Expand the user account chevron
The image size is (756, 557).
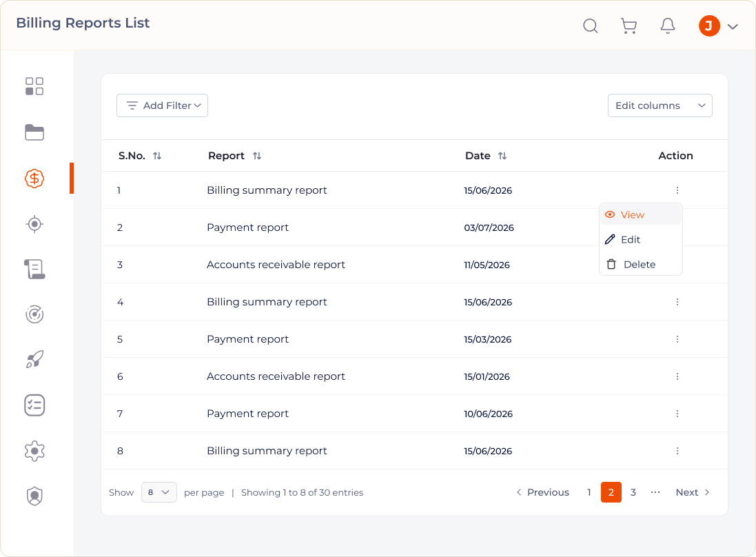coord(733,26)
